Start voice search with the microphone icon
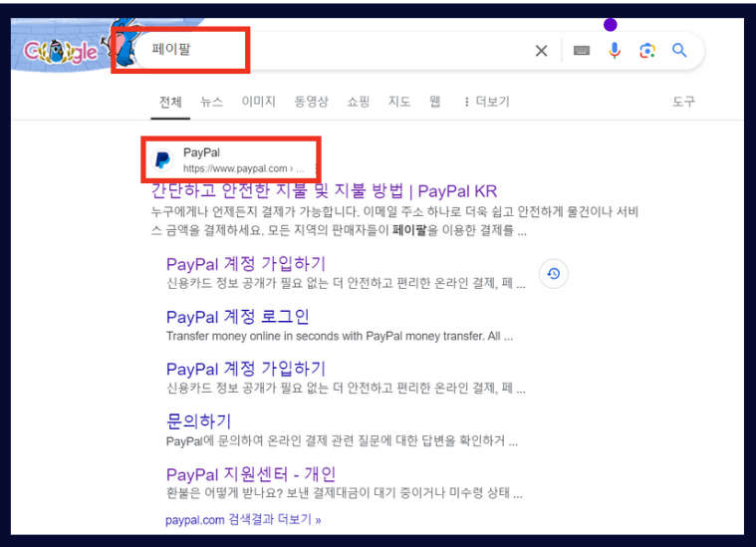756x547 pixels. tap(615, 51)
